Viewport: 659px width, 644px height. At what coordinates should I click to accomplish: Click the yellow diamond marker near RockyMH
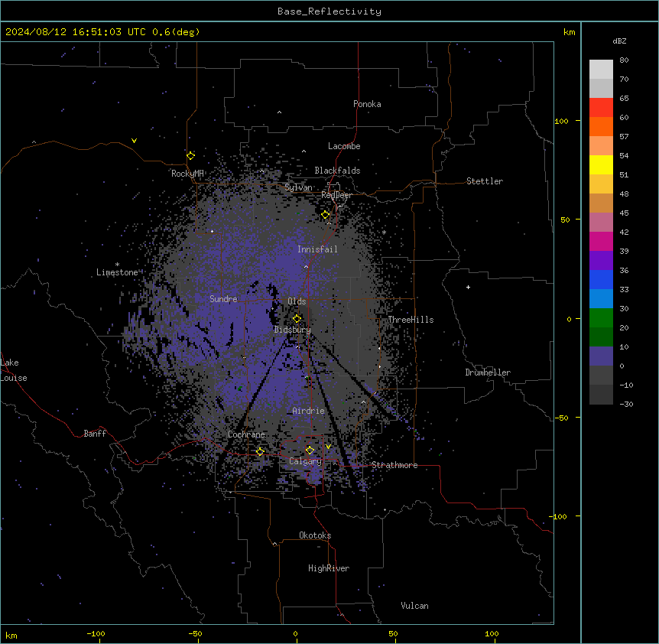click(x=191, y=155)
